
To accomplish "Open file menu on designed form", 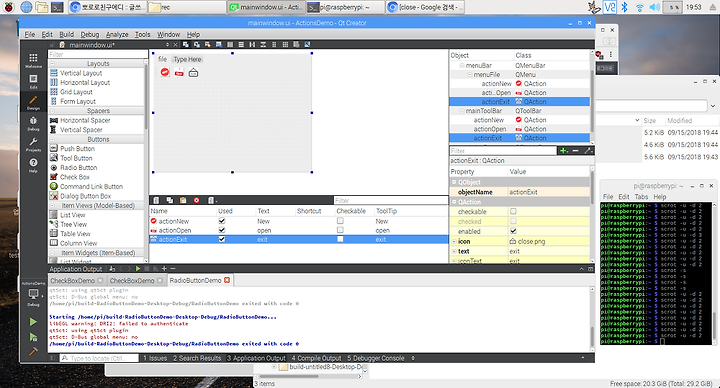I will [x=163, y=59].
